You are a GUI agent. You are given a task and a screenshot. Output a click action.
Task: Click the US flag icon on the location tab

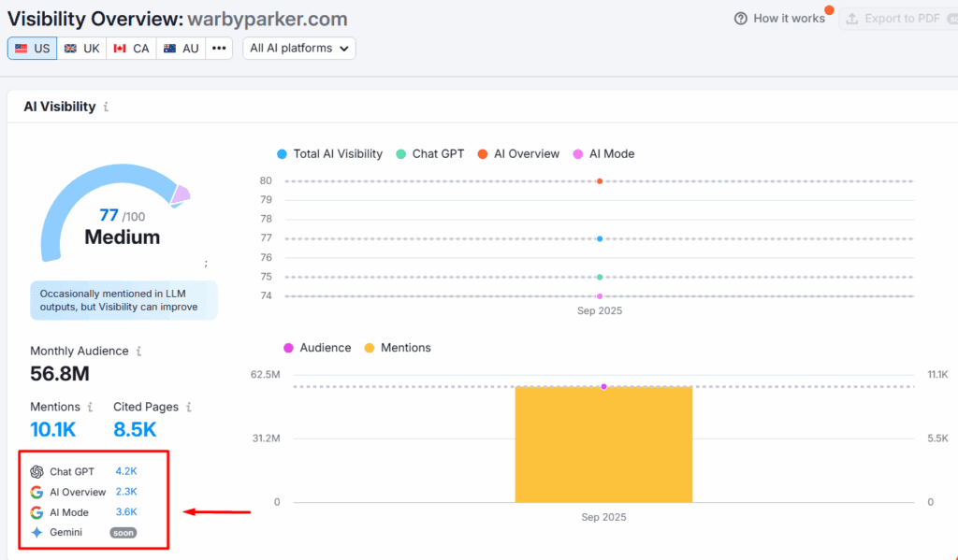(x=22, y=48)
